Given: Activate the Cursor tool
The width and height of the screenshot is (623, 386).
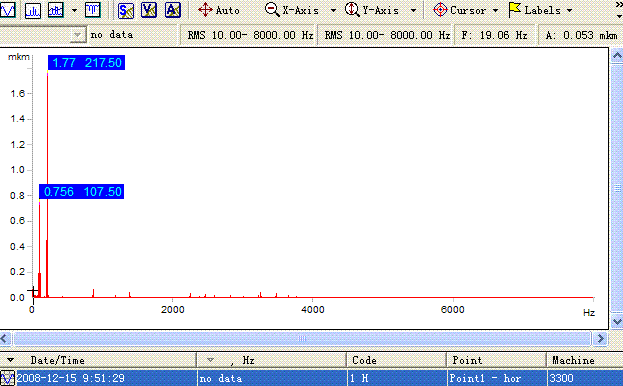Looking at the screenshot, I should coord(460,10).
